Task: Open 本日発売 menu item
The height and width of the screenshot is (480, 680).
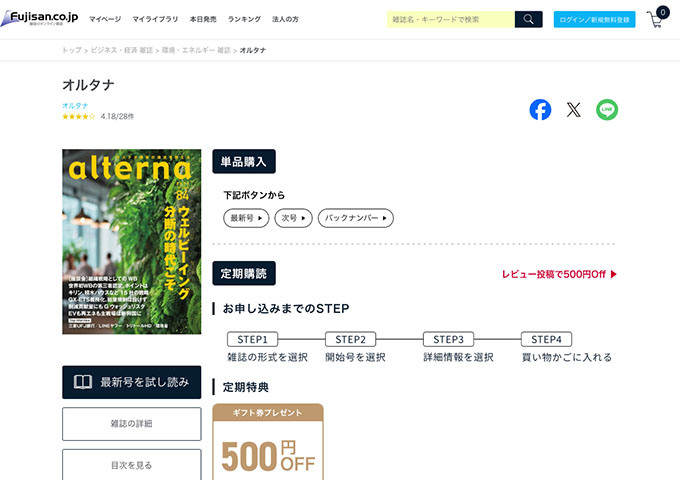Action: coord(203,19)
